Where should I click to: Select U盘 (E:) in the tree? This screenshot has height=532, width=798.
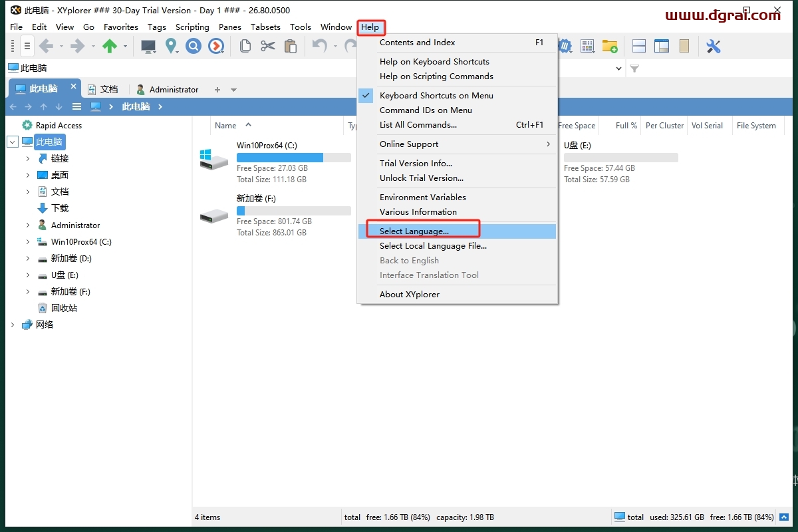pyautogui.click(x=65, y=275)
